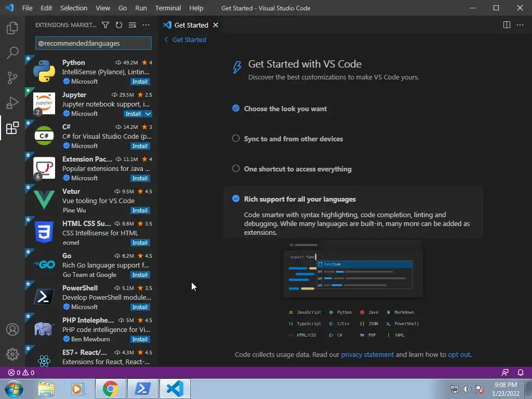Select the Python extension icon
Viewport: 532px width, 399px height.
tap(44, 71)
